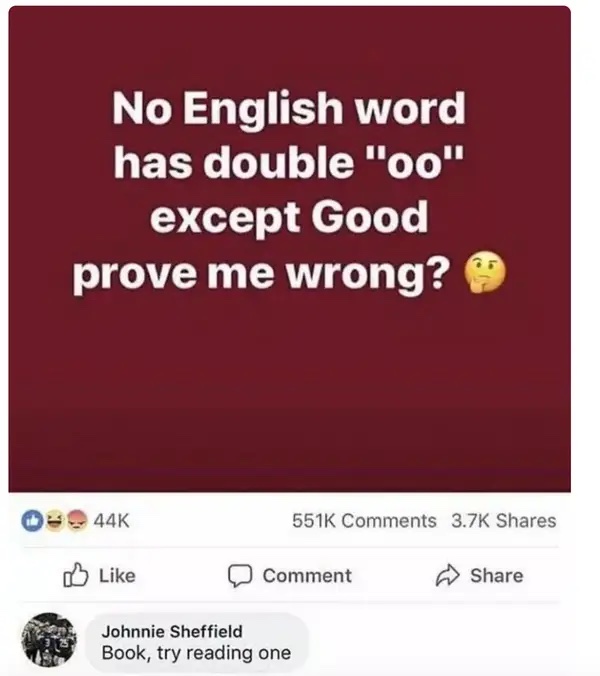View the 3.7K Shares list

click(503, 521)
